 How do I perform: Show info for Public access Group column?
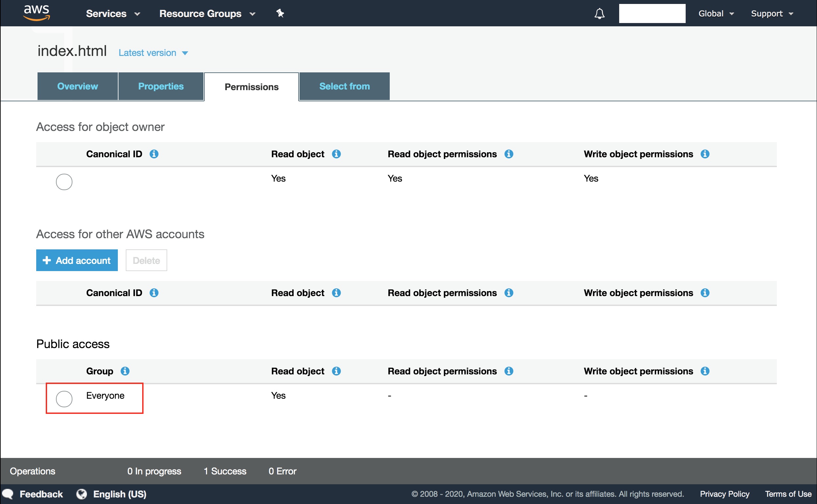[125, 371]
